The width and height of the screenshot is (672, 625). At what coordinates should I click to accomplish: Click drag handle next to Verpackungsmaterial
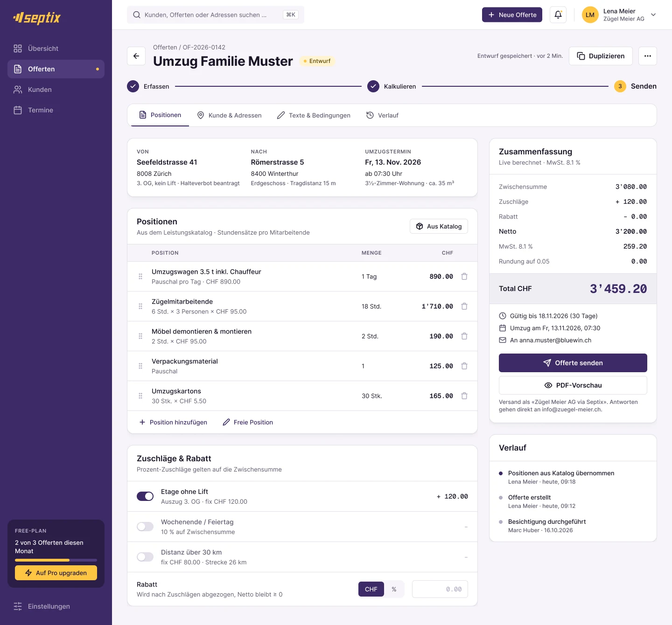(140, 366)
